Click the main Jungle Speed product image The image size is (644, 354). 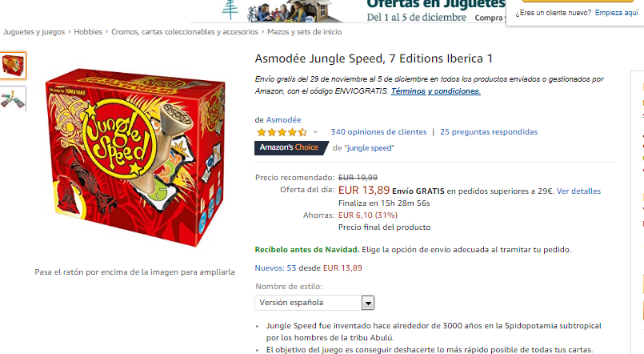tap(135, 158)
